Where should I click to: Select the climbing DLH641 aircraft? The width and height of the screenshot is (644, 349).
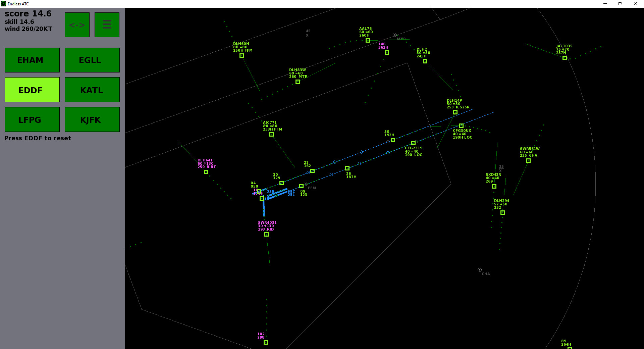click(x=206, y=172)
